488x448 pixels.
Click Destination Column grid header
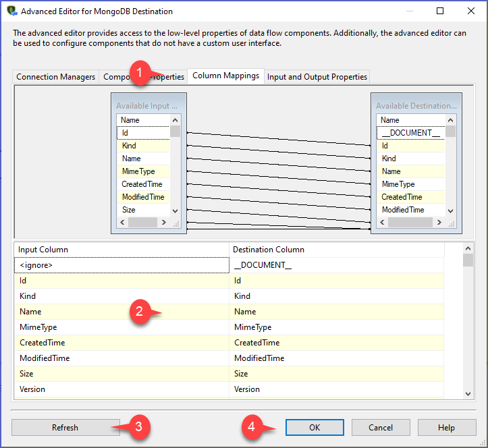(337, 250)
